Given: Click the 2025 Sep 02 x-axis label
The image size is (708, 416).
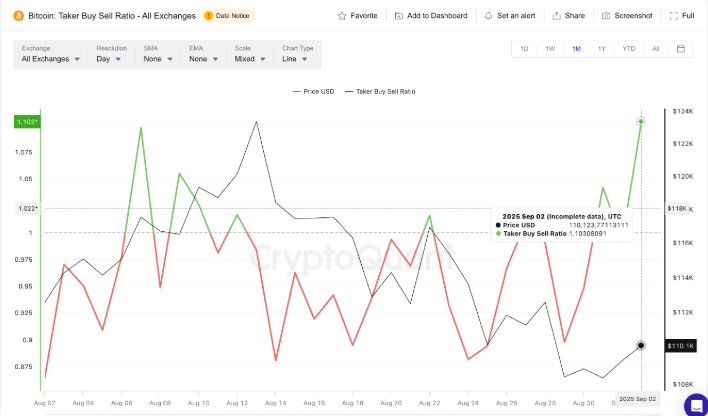Looking at the screenshot, I should (x=637, y=399).
